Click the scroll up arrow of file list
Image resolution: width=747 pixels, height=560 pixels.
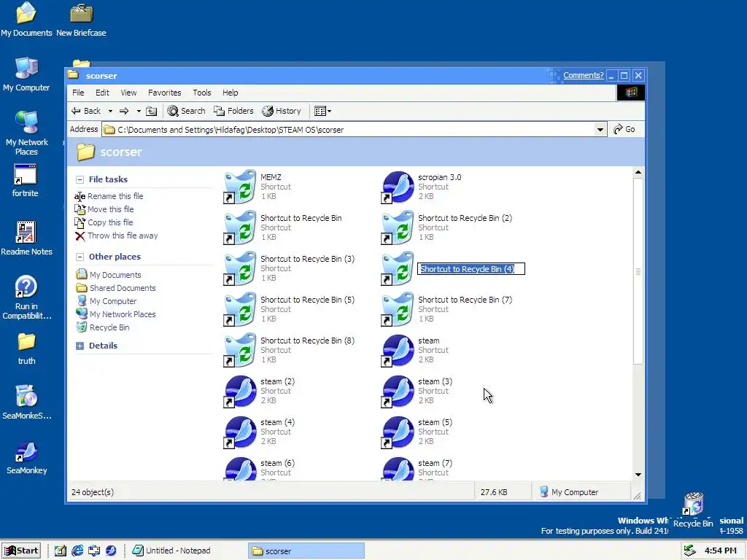point(638,172)
